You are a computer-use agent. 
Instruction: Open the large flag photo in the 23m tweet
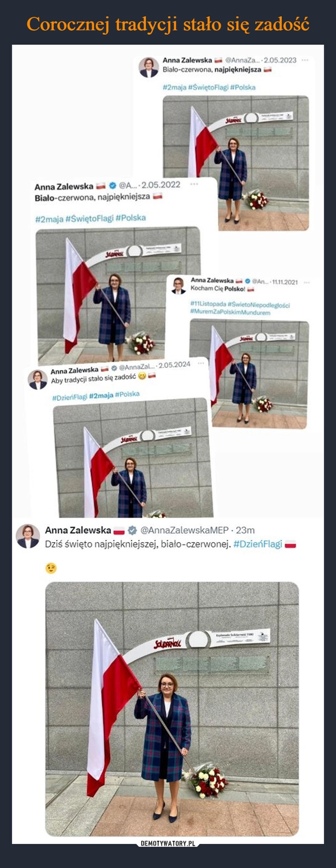coord(172,708)
